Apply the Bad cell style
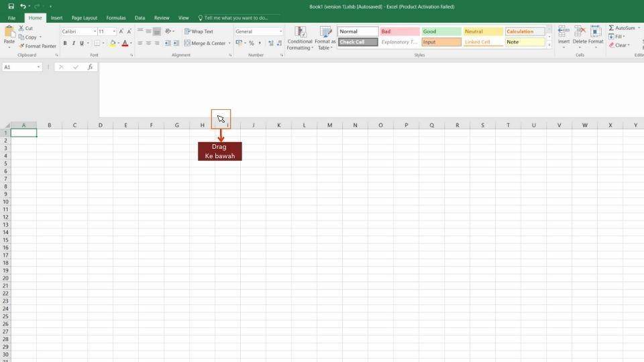Viewport: 644px width, 362px height. (400, 32)
